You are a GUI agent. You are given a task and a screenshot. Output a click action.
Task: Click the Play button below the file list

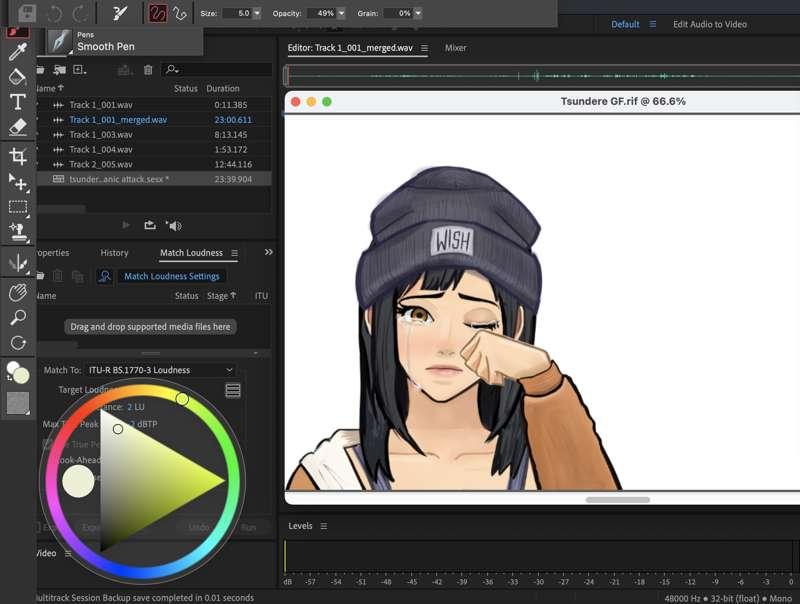[126, 225]
